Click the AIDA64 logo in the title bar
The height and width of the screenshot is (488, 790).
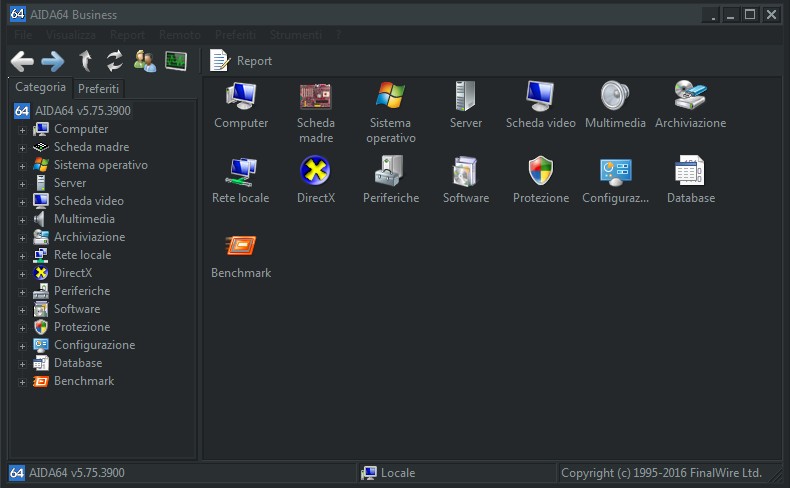coord(18,14)
